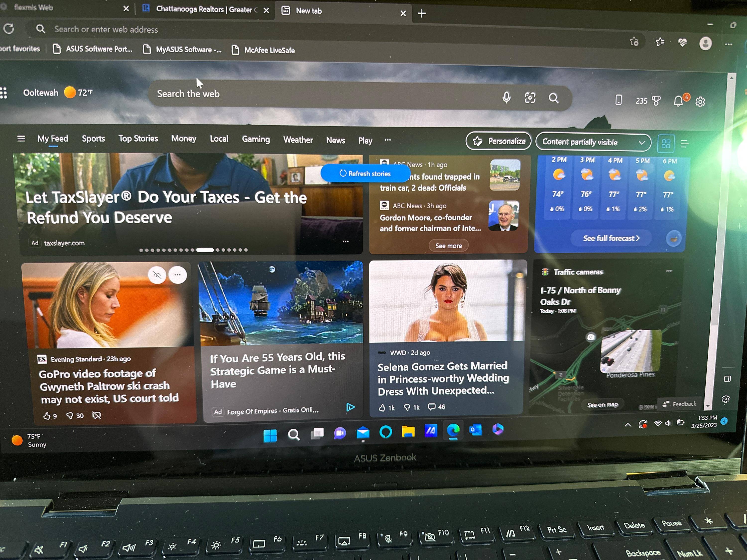
Task: Open visual search camera icon
Action: click(530, 98)
